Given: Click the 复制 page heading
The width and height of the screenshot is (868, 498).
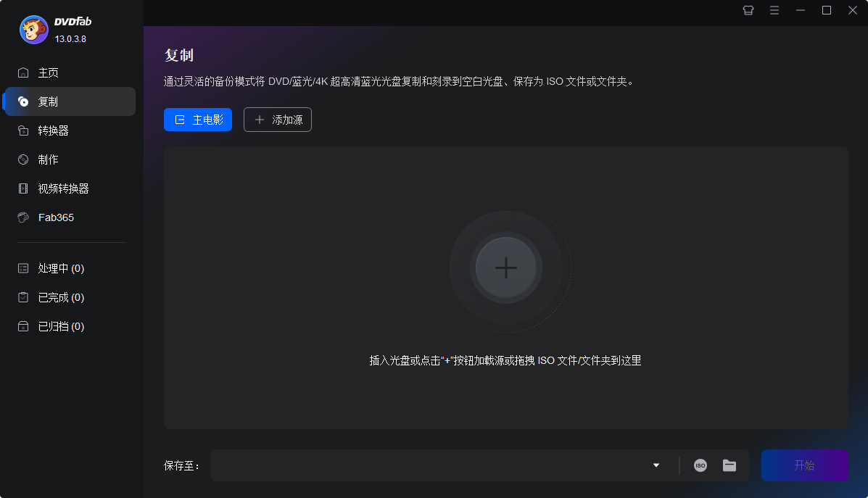Looking at the screenshot, I should (179, 55).
